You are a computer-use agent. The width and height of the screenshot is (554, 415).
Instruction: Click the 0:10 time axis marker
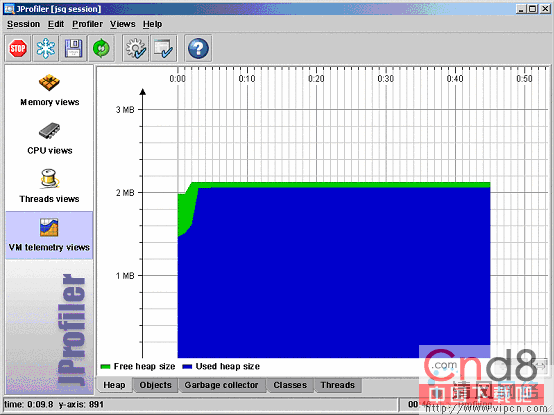tap(247, 78)
